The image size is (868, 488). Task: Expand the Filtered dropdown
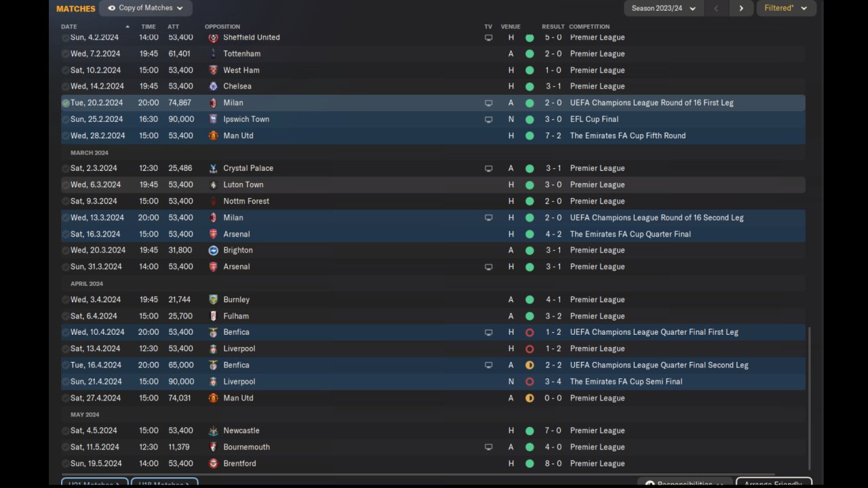785,8
